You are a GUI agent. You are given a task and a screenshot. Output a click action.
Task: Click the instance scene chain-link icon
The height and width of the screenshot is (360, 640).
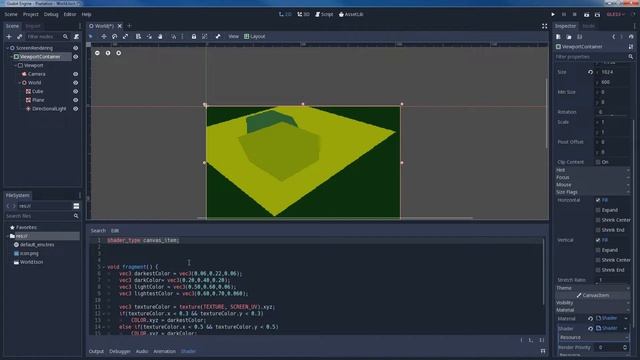20,37
